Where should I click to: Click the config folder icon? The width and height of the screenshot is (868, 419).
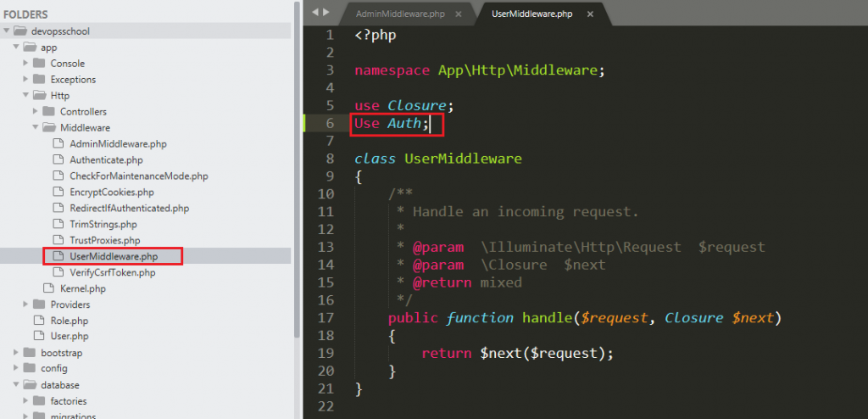pyautogui.click(x=28, y=369)
